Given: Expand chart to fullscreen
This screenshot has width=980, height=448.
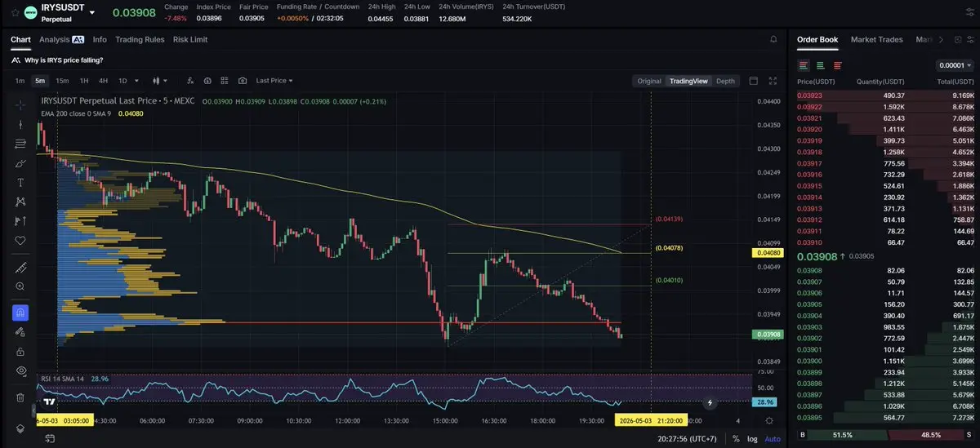Looking at the screenshot, I should pos(773,81).
